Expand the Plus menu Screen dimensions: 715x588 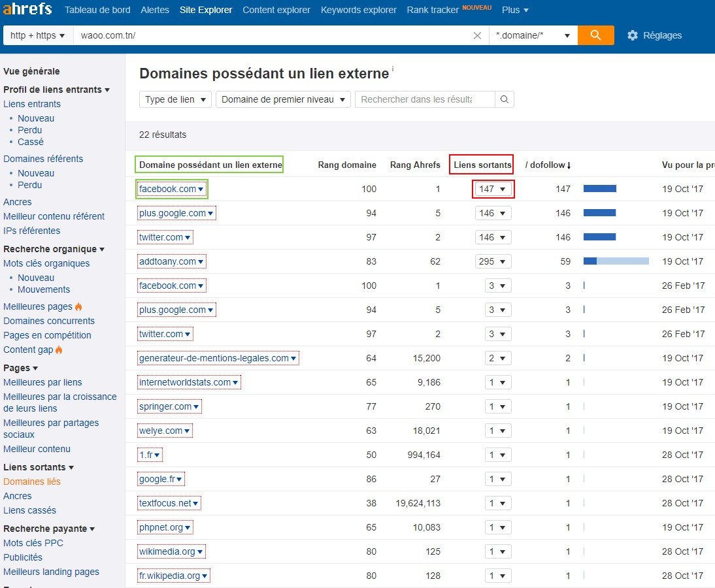pyautogui.click(x=515, y=10)
